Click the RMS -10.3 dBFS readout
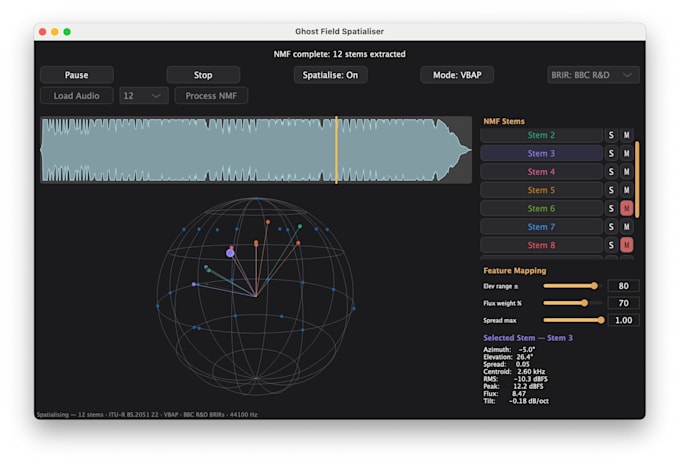680x465 pixels. tap(515, 379)
